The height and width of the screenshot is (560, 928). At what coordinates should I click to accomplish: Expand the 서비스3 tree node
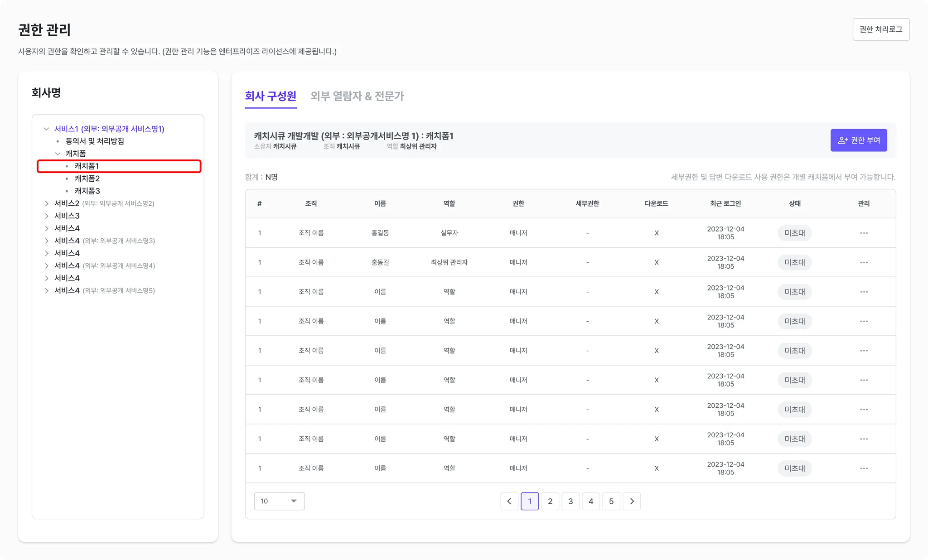pos(46,216)
